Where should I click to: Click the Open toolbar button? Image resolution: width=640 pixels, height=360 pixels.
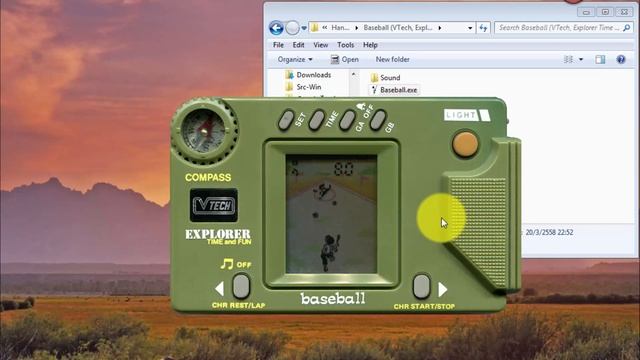344,60
